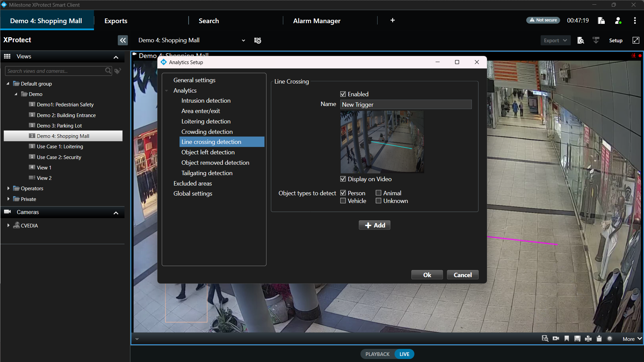Click the evidence lock toolbar icon near Setup
Viewport: 644px width, 362px height.
596,40
